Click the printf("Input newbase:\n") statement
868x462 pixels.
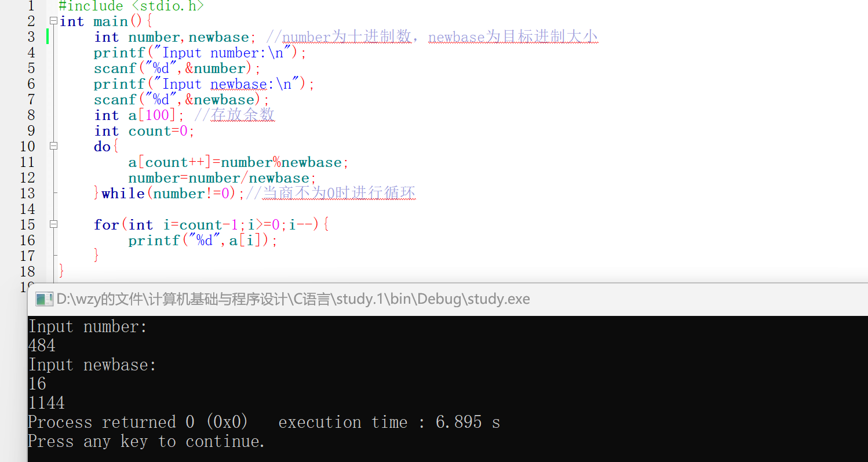(x=204, y=85)
